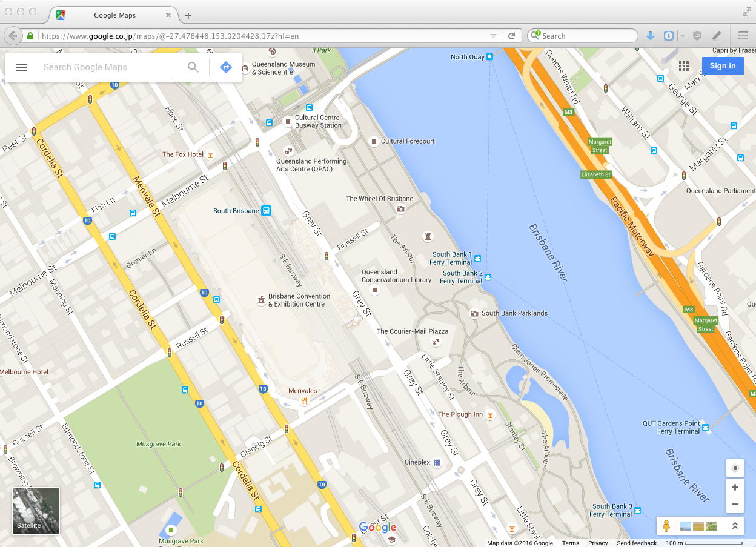Image resolution: width=756 pixels, height=547 pixels.
Task: Select The Fox Hotel bar icon
Action: click(x=210, y=155)
